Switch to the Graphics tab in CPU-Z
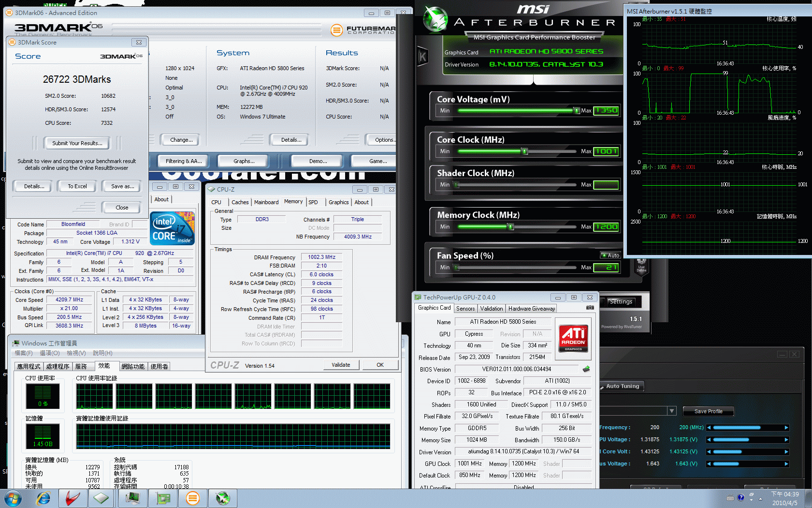The width and height of the screenshot is (812, 508). click(338, 202)
